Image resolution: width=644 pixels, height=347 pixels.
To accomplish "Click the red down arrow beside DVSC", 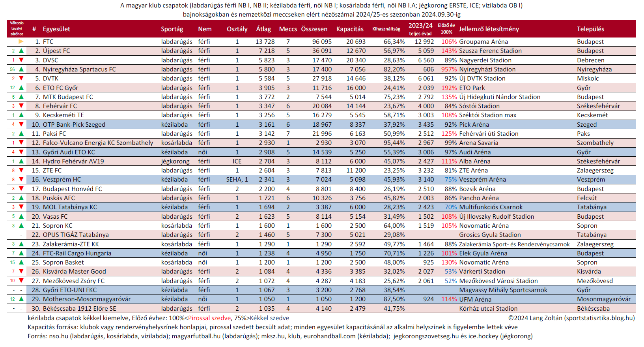I will point(21,60).
